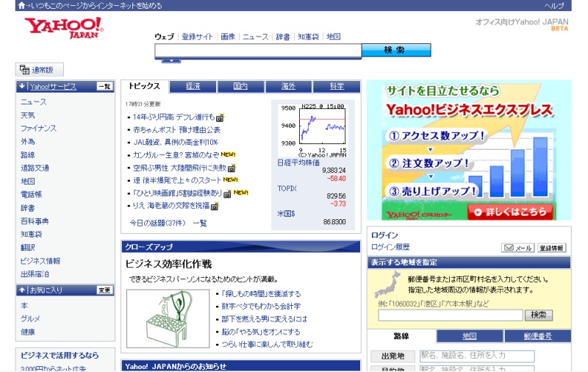Viewport: 588px width, 372px height.
Task: Click 日経平均株価 link
Action: (x=298, y=162)
